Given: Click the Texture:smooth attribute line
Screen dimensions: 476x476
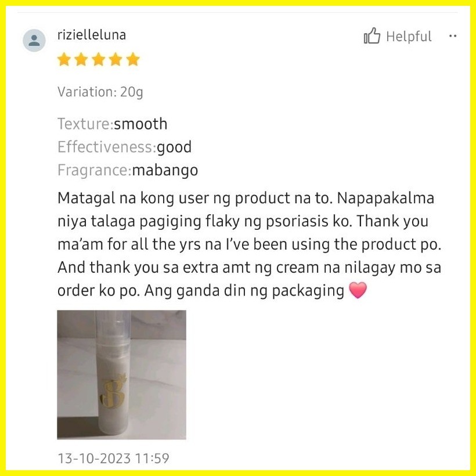Looking at the screenshot, I should click(112, 124).
